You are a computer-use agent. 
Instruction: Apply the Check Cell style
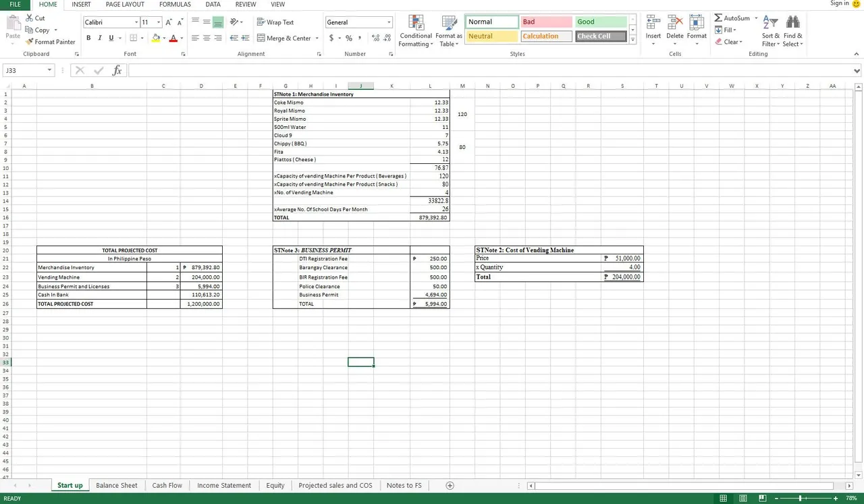(x=601, y=36)
